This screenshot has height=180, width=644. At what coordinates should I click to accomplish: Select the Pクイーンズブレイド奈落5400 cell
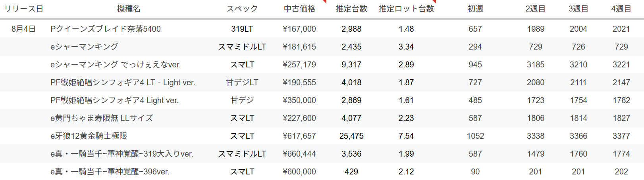tap(106, 29)
